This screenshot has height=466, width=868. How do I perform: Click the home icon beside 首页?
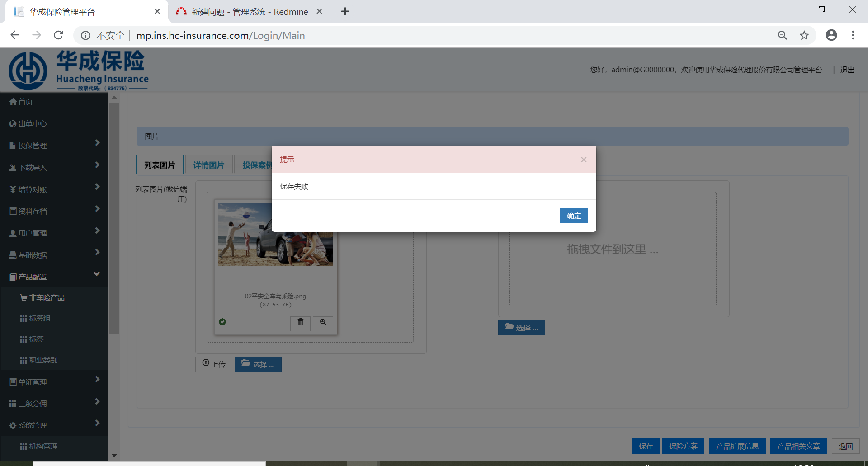coord(13,102)
